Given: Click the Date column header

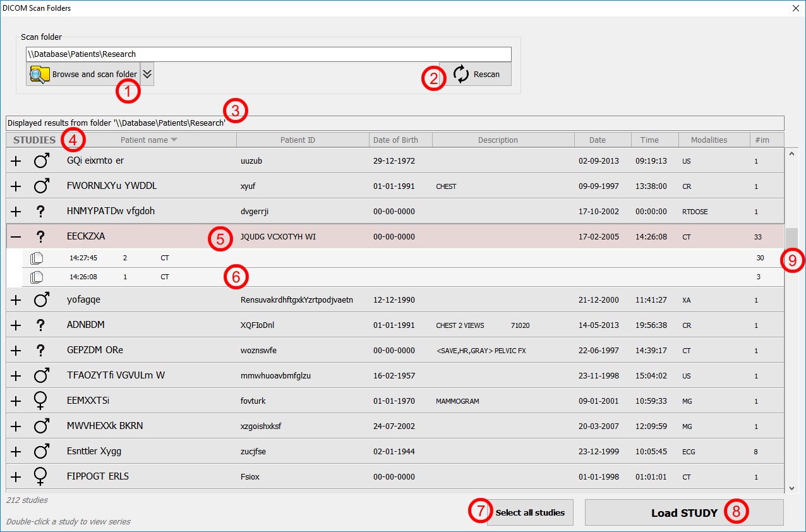Looking at the screenshot, I should (603, 140).
